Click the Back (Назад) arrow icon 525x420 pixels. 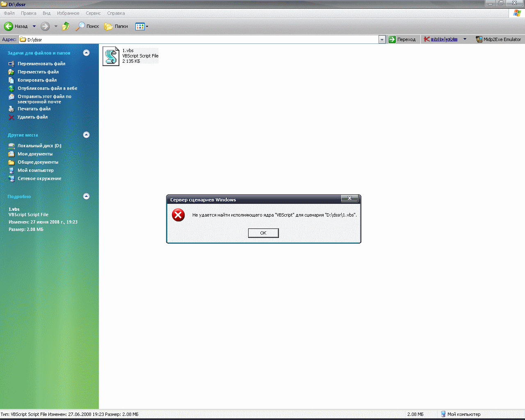[x=9, y=26]
